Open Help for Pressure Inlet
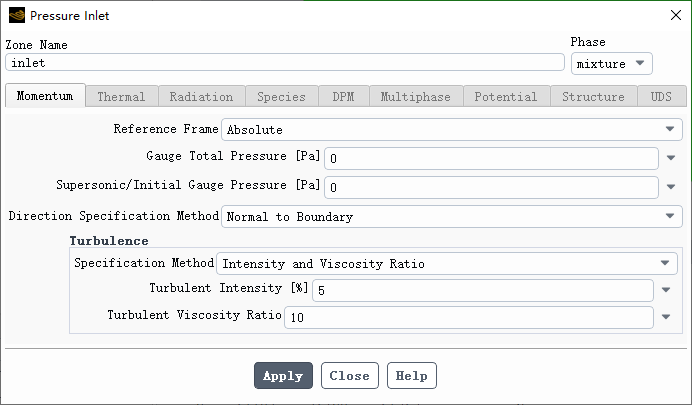 coord(411,376)
